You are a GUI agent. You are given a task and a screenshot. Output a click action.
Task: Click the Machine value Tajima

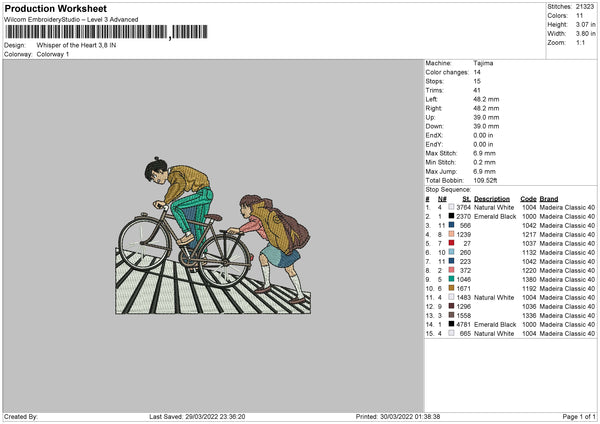(x=483, y=63)
